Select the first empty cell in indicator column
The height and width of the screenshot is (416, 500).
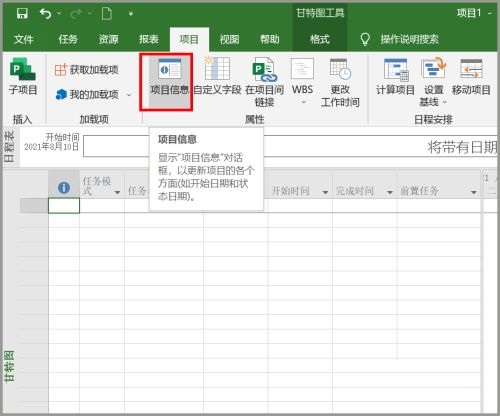(64, 205)
